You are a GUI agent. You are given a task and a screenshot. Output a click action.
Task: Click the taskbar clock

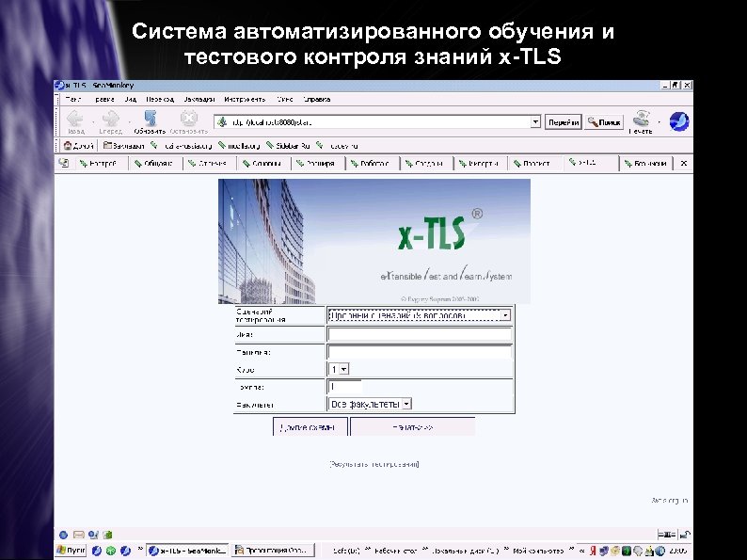pos(678,551)
